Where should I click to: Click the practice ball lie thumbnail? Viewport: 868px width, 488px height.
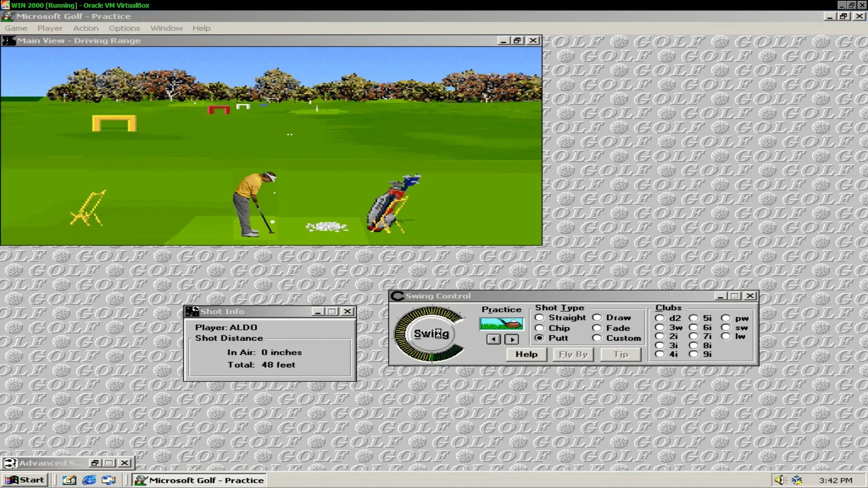pos(501,324)
